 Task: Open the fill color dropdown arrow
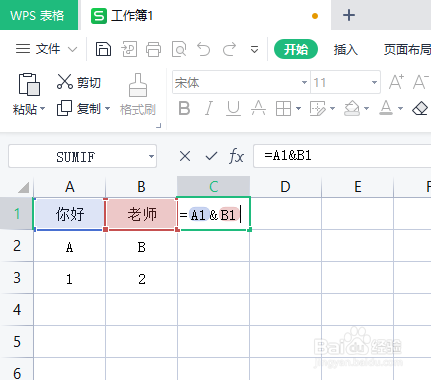point(367,108)
